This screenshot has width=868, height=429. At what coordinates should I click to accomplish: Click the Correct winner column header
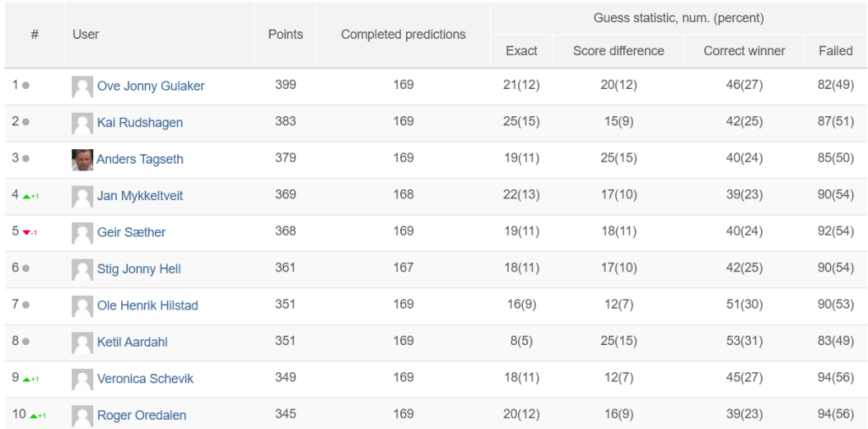[744, 51]
